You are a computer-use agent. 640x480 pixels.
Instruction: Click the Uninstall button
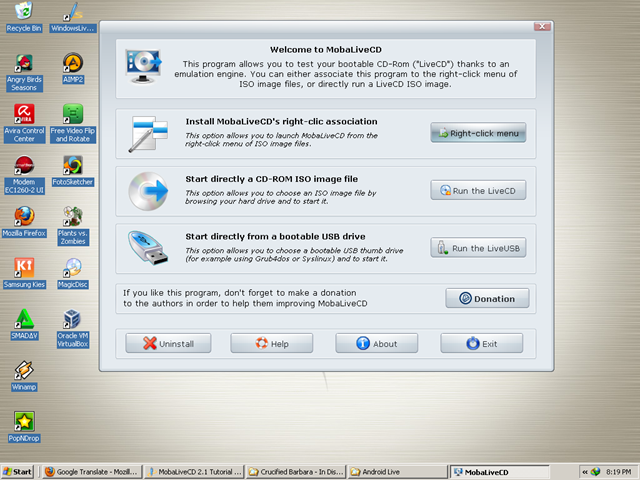point(168,343)
